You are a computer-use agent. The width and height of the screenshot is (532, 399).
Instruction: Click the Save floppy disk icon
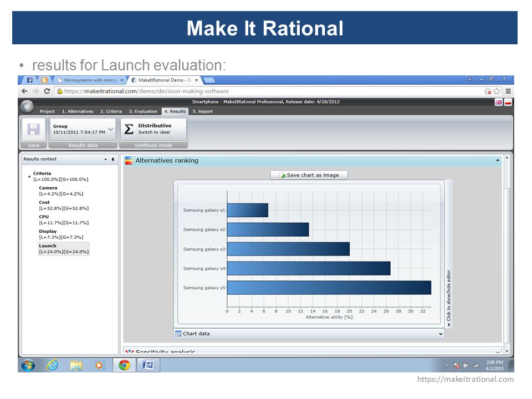pos(33,129)
